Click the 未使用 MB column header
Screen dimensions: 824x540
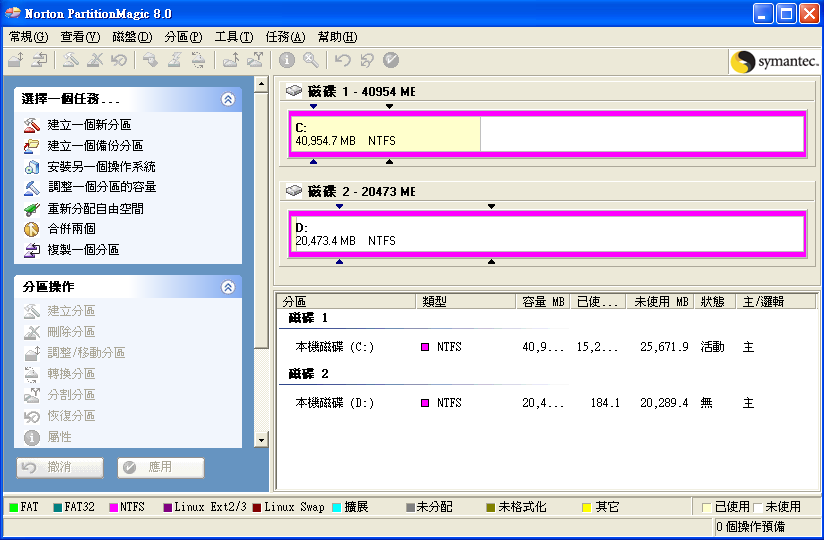pyautogui.click(x=661, y=302)
